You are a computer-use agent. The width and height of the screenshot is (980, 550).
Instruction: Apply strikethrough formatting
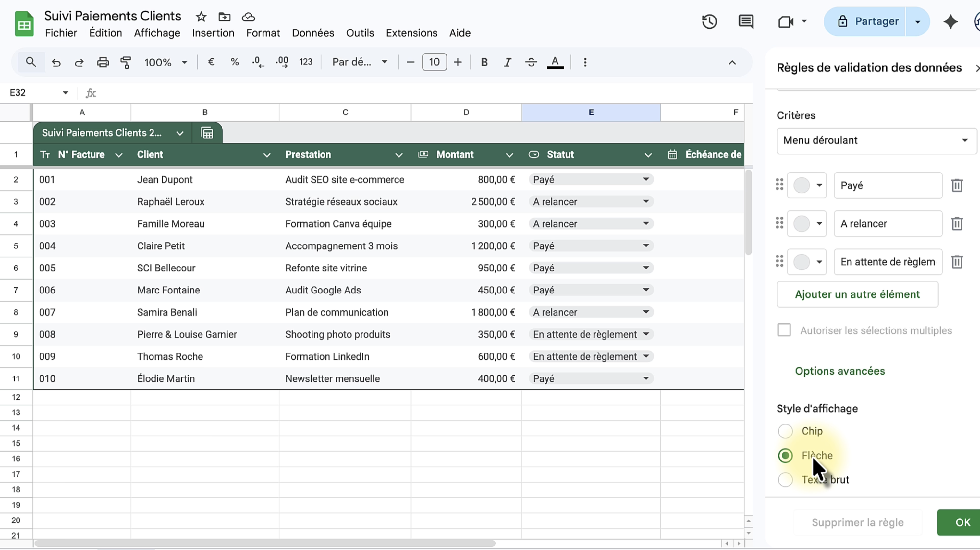tap(531, 62)
